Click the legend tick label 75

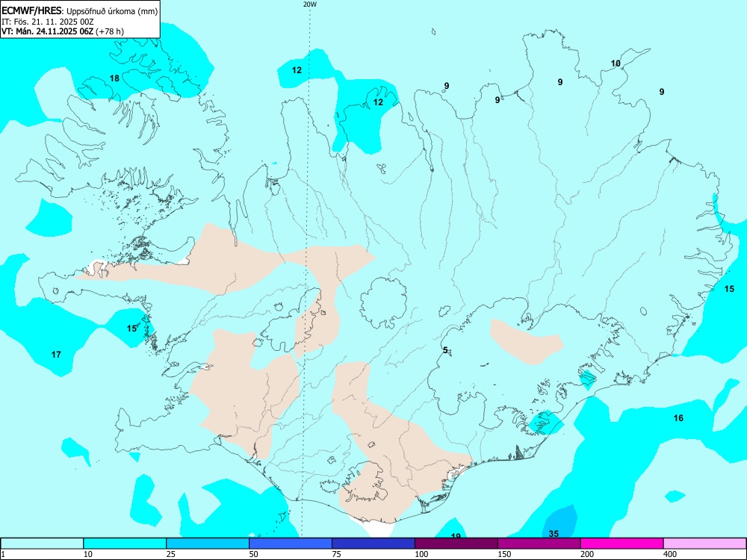pos(336,554)
